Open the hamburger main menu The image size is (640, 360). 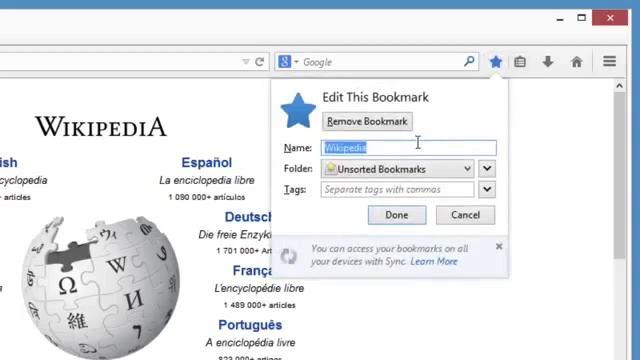tap(609, 62)
